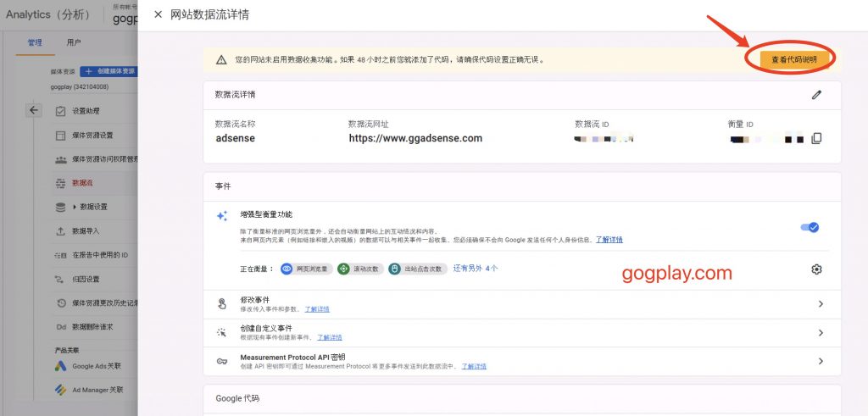Open 了解详情 link under 创建自定义事件
This screenshot has height=416, width=868.
pyautogui.click(x=330, y=337)
